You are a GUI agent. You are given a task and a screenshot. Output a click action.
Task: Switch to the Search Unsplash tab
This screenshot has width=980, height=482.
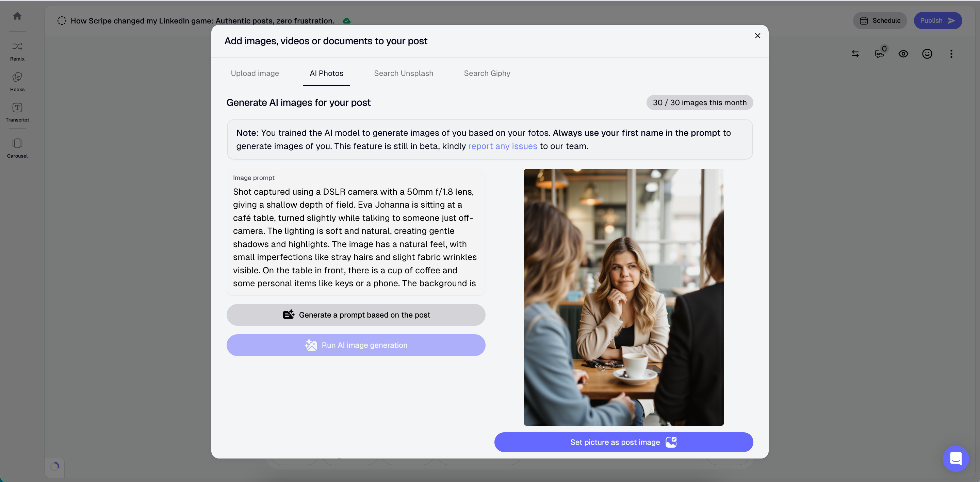click(403, 74)
